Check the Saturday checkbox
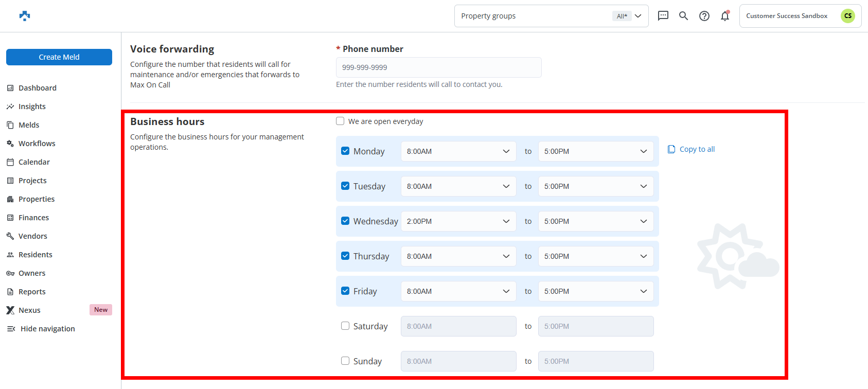This screenshot has width=868, height=389. point(345,326)
